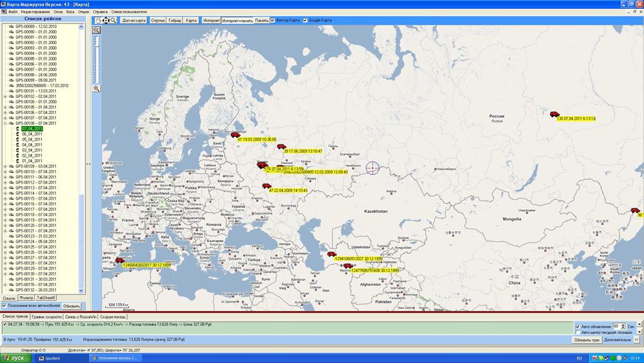The height and width of the screenshot is (363, 644).
Task: Expand the GPS-00105 tree node
Action: (x=5, y=107)
